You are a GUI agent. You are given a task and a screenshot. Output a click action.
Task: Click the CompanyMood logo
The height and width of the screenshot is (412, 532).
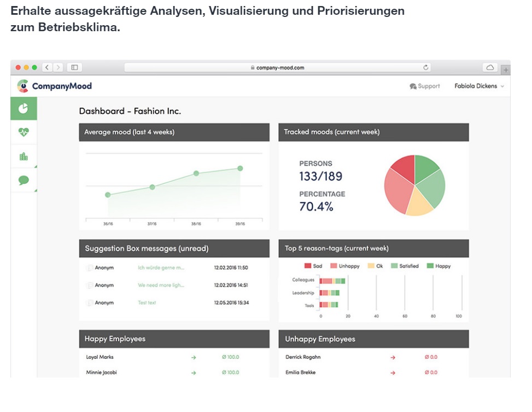(54, 86)
